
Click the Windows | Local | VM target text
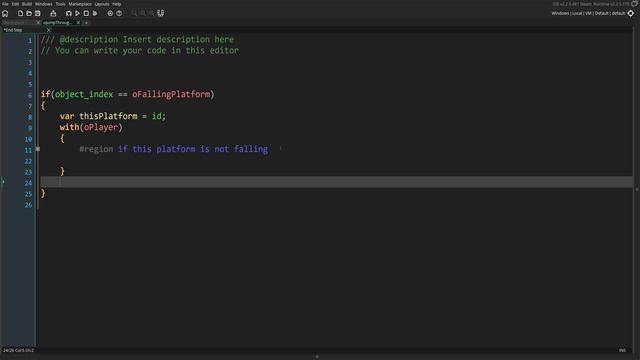[588, 13]
